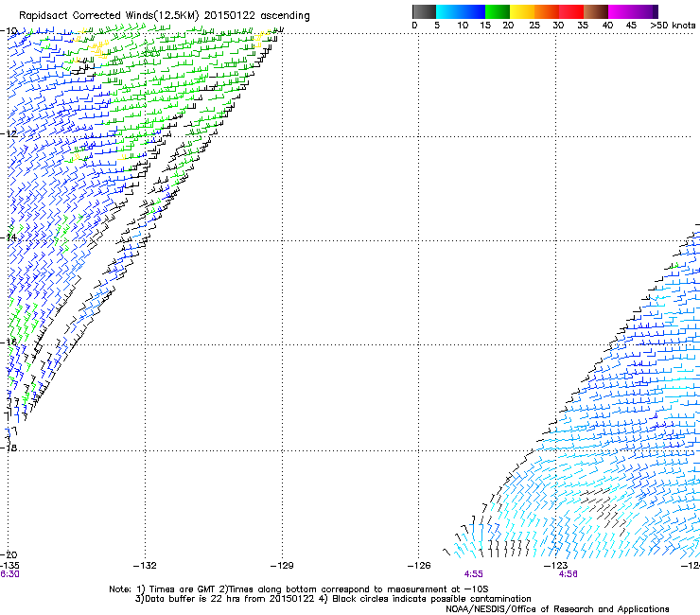Click the yellow 20-25 knots legend swatch
This screenshot has width=700, height=615.
pyautogui.click(x=522, y=11)
